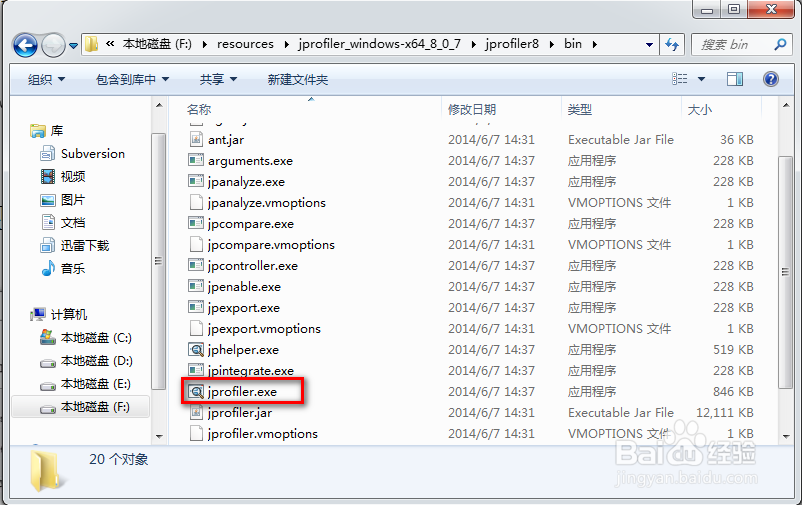Open the 组织 menu
The width and height of the screenshot is (802, 505).
(x=46, y=79)
